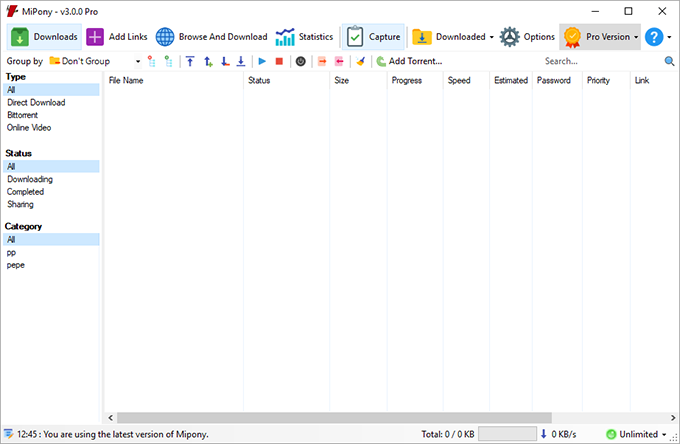Move selected download to bottom
680x444 pixels.
tap(241, 61)
